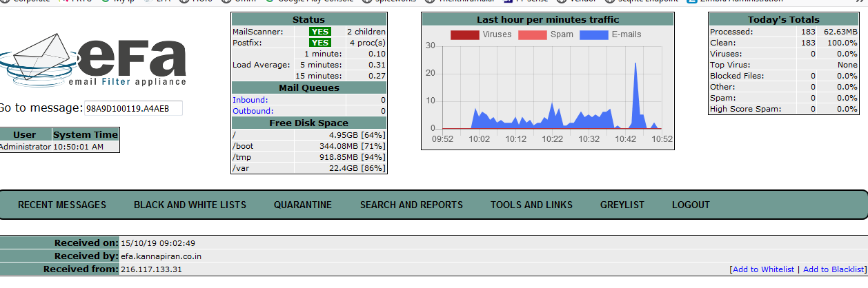868x288 pixels.
Task: Click the System Time value 10:50:01 AM
Action: [x=78, y=147]
